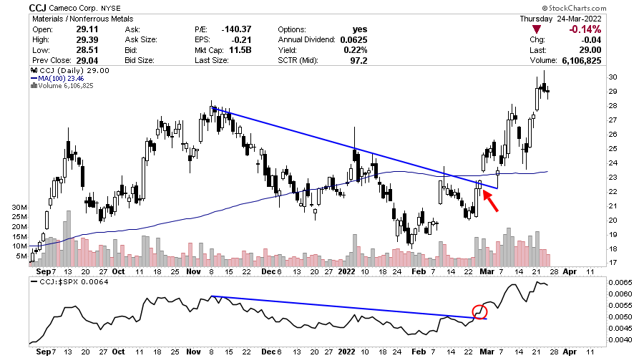Click the Bid Size label
The height and width of the screenshot is (358, 644).
[x=140, y=60]
